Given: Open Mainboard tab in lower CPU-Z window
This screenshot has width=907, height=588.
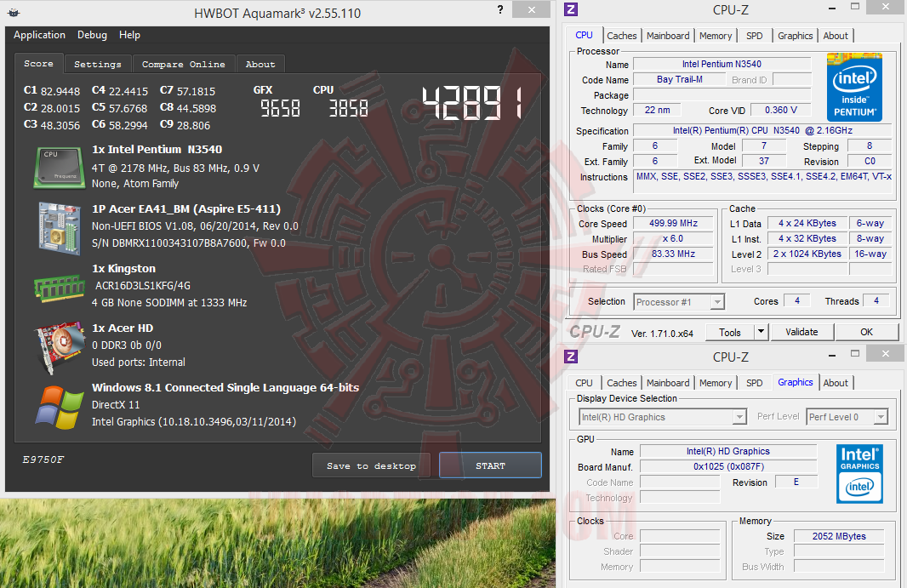Looking at the screenshot, I should tap(668, 383).
